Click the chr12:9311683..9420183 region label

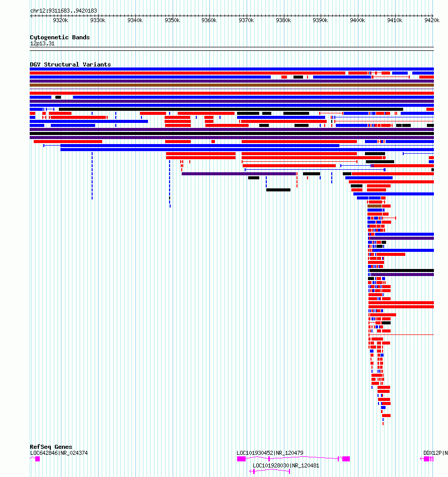point(63,11)
